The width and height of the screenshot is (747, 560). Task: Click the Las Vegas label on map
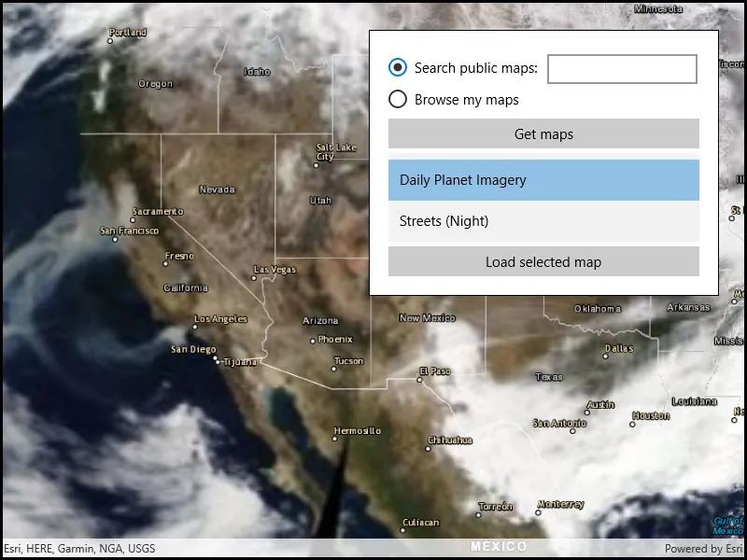pos(275,270)
